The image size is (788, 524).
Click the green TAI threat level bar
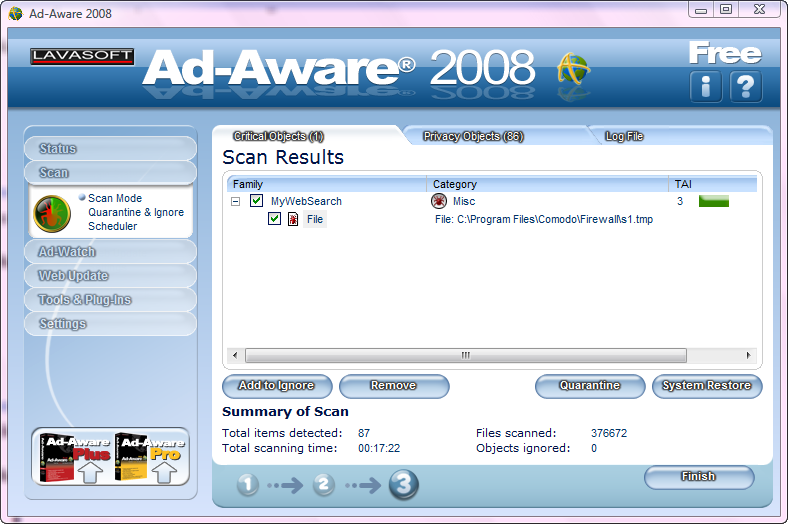[x=714, y=201]
